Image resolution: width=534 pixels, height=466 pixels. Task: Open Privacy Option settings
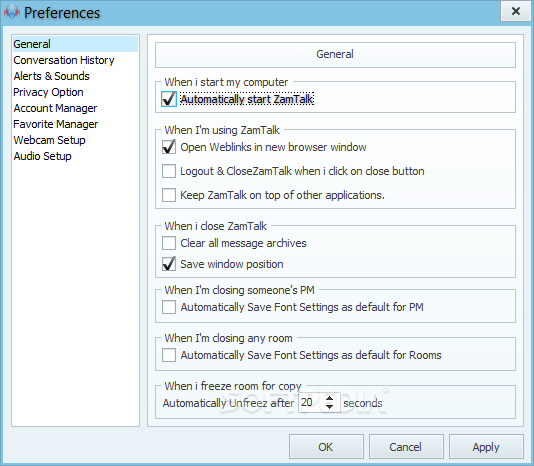[48, 92]
